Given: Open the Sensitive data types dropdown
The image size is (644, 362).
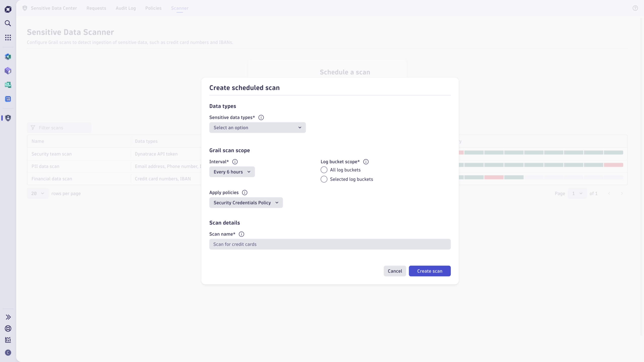Looking at the screenshot, I should 257,128.
